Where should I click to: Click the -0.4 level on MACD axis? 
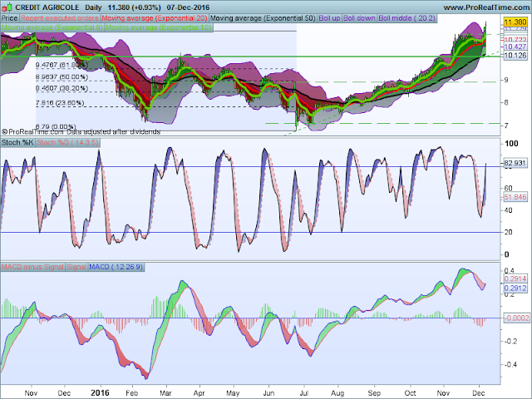coord(510,364)
